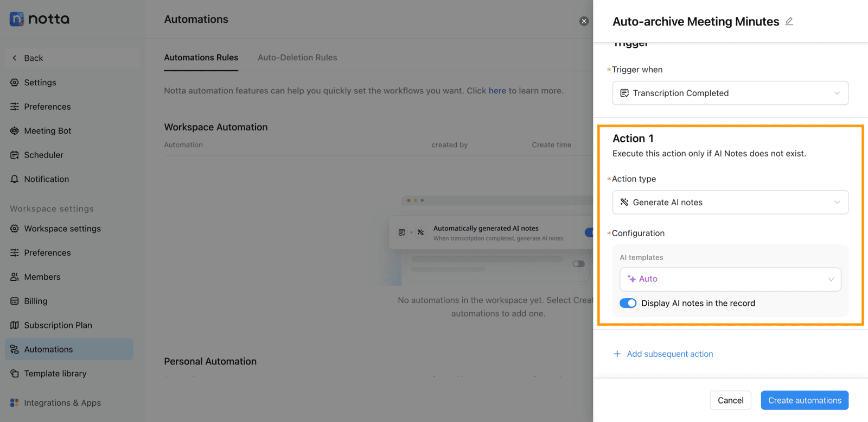
Task: Click the Workspace settings section label
Action: 52,209
